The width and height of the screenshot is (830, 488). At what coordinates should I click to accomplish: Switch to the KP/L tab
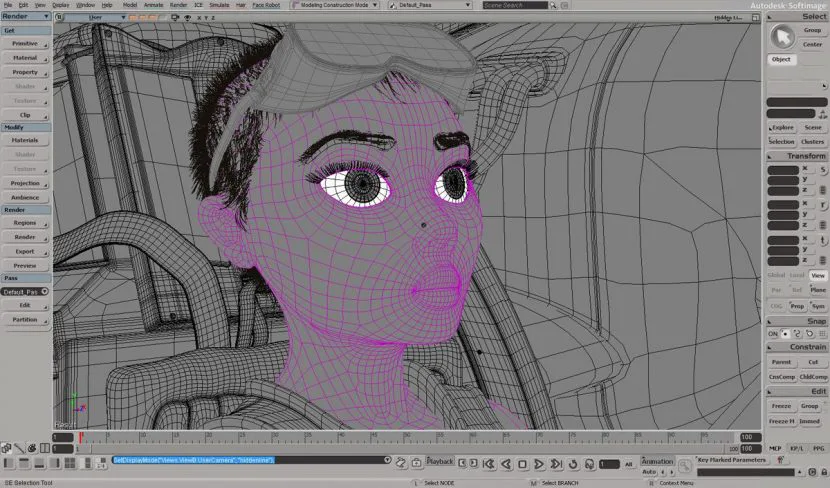[x=797, y=448]
